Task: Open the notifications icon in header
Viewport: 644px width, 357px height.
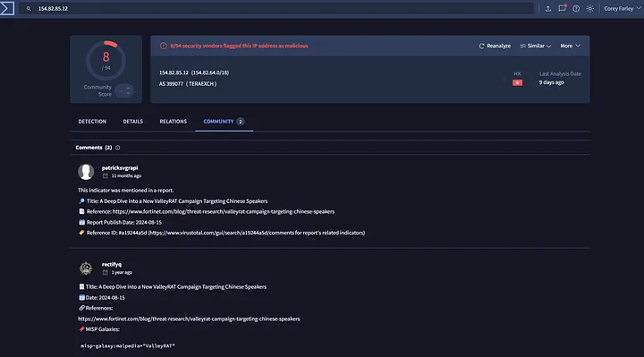Action: pyautogui.click(x=563, y=8)
